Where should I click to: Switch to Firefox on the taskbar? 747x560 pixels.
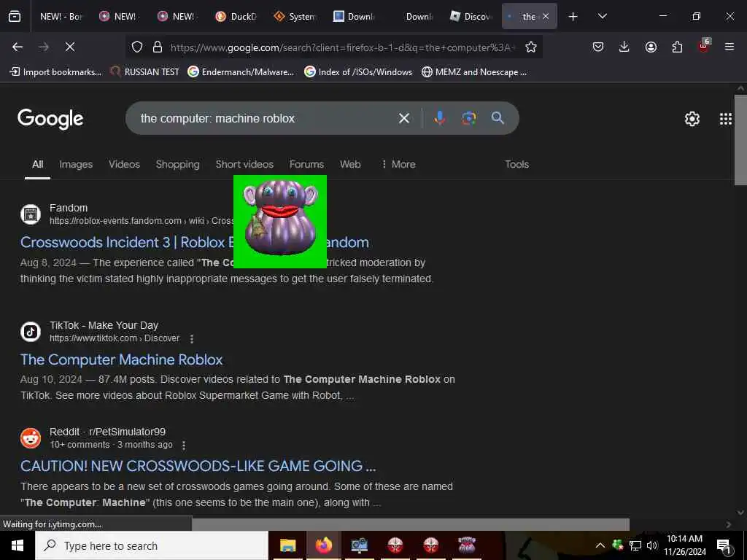point(323,545)
